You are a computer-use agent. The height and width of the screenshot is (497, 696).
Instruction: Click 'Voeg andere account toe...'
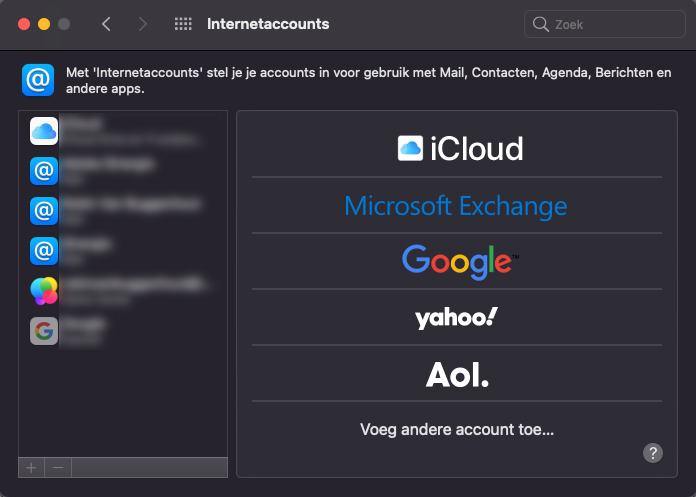coord(457,430)
